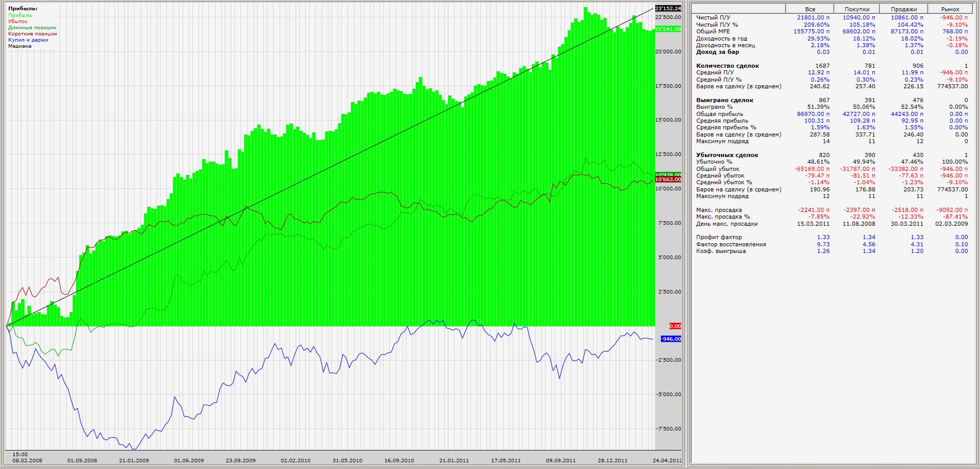Click the "Общая прибыль" row label

coord(719,114)
